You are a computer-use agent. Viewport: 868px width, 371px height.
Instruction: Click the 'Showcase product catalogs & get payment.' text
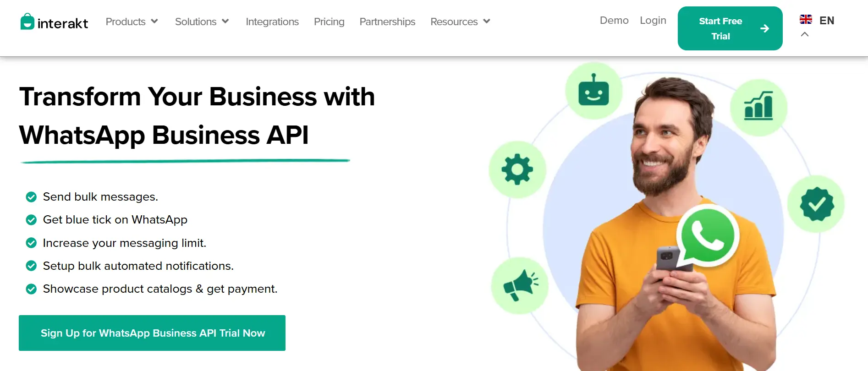point(160,289)
